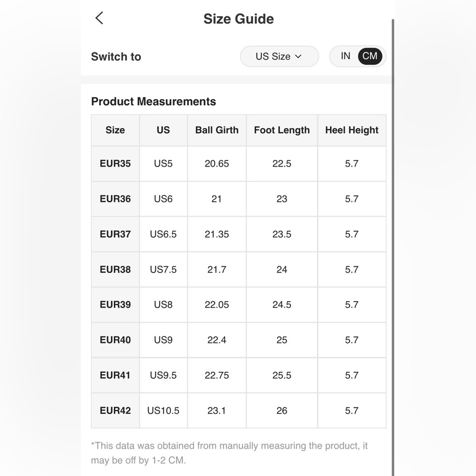Switch measurements to IN units
This screenshot has width=476, height=476.
pos(346,56)
